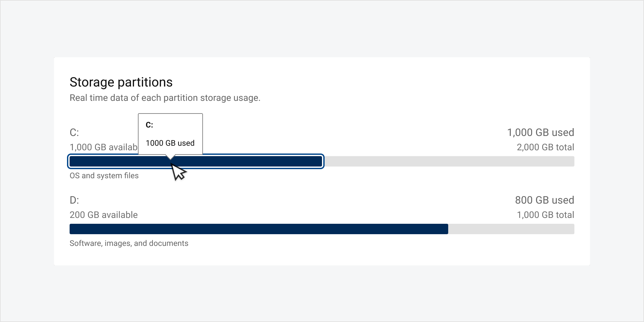Click the real time data description text

pyautogui.click(x=165, y=98)
